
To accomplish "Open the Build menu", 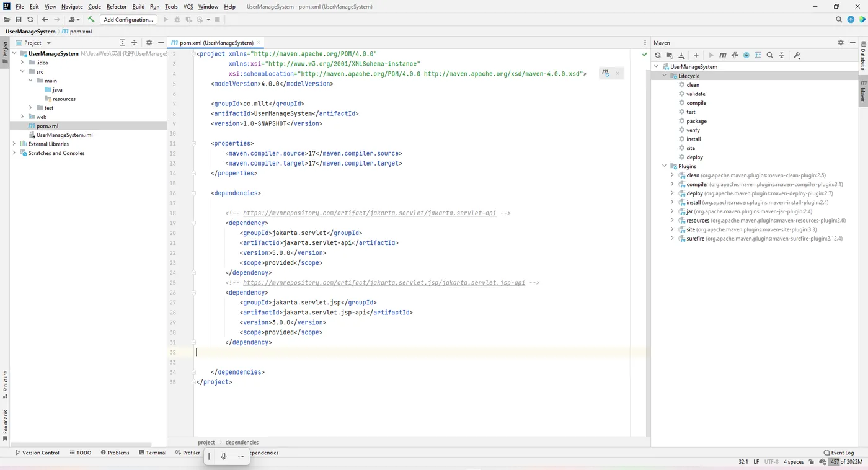I will [x=138, y=7].
